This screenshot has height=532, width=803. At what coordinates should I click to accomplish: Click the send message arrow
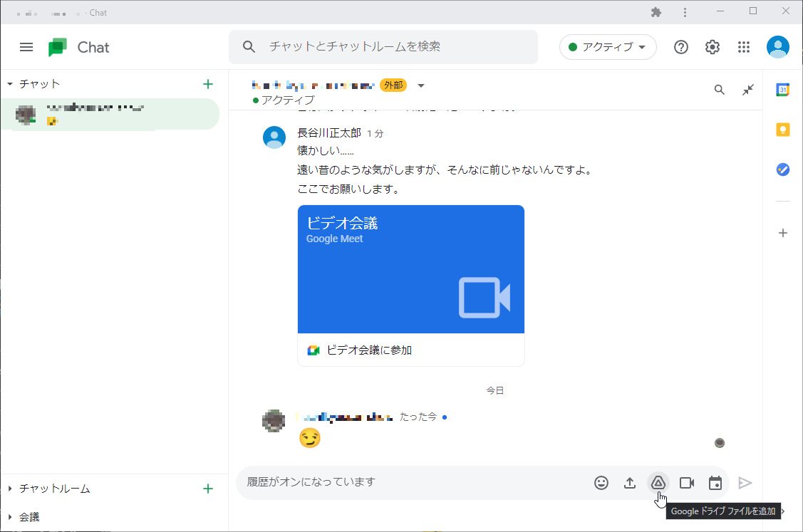tap(745, 482)
